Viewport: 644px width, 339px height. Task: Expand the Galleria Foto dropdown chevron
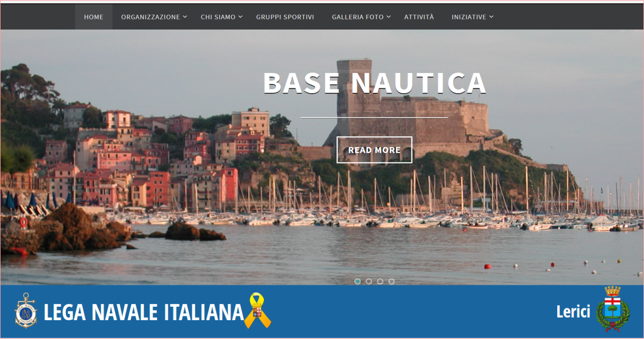[389, 17]
